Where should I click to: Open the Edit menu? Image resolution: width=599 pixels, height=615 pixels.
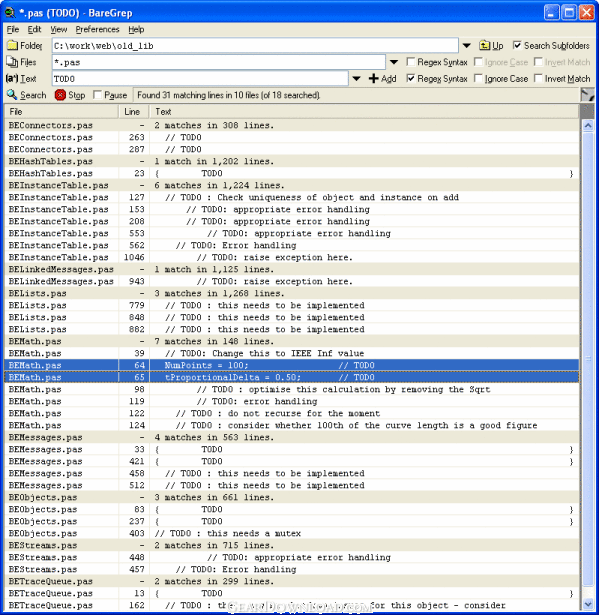coord(34,29)
